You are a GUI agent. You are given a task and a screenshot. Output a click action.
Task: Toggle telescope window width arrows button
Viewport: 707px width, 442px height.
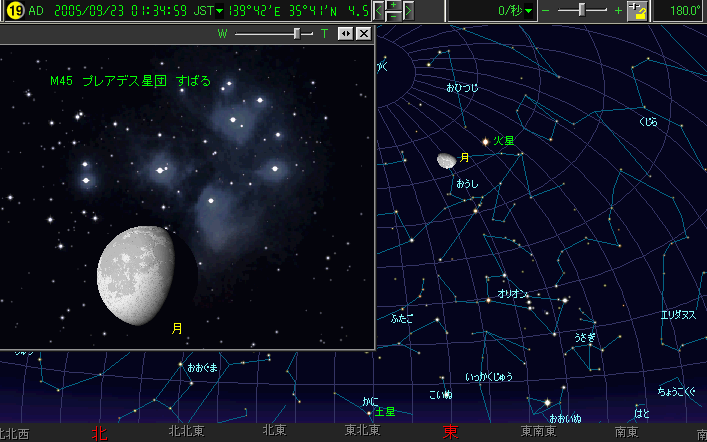[x=345, y=33]
